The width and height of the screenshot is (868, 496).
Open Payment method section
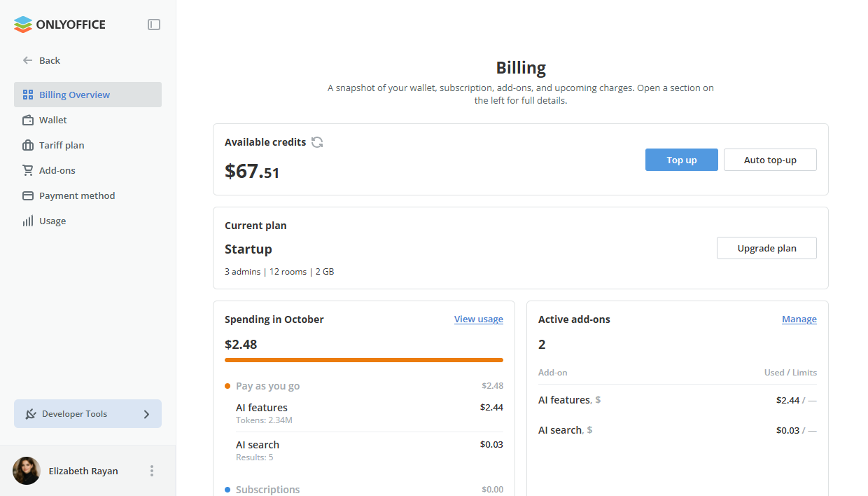pyautogui.click(x=87, y=195)
